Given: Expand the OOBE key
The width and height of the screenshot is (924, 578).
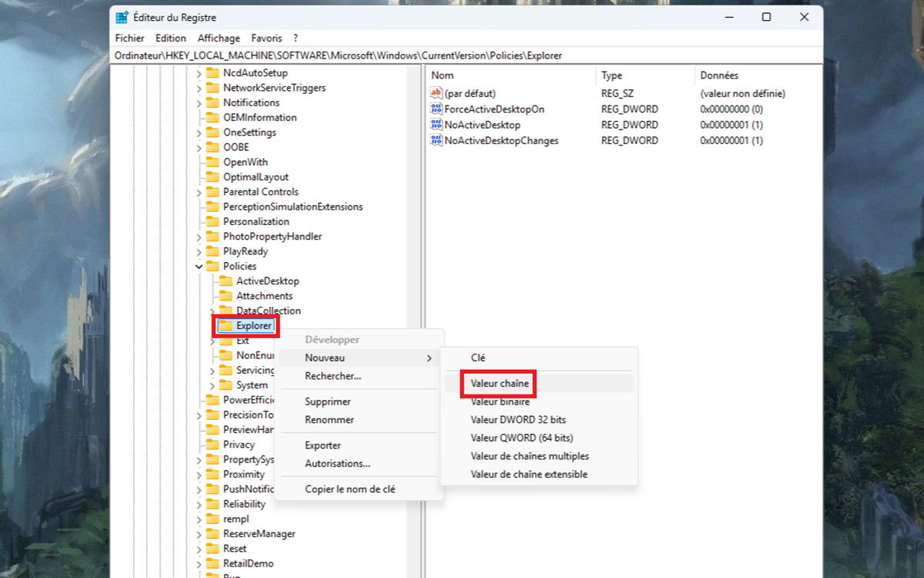Looking at the screenshot, I should 199,147.
